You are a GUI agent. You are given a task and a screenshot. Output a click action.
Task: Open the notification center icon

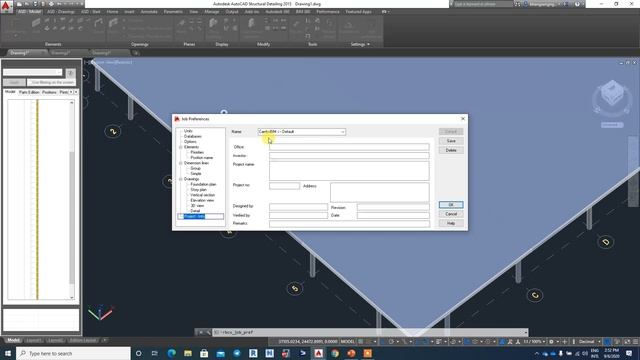coord(629,353)
